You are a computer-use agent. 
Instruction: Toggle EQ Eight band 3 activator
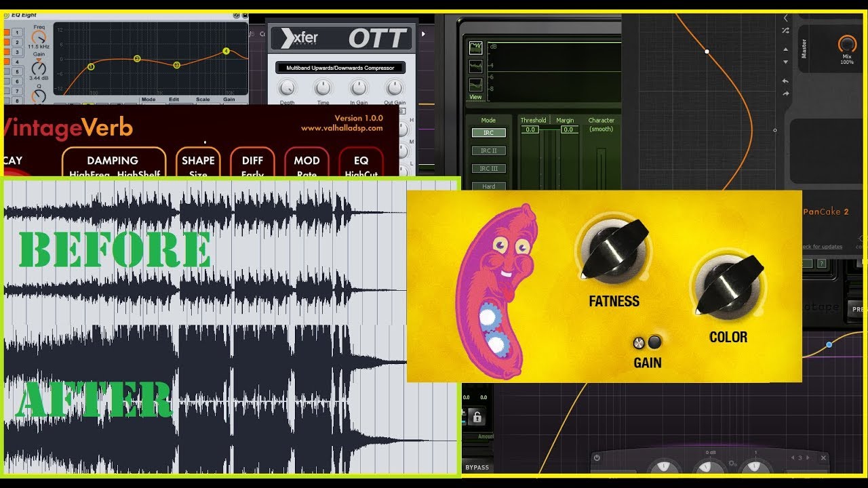coord(7,52)
